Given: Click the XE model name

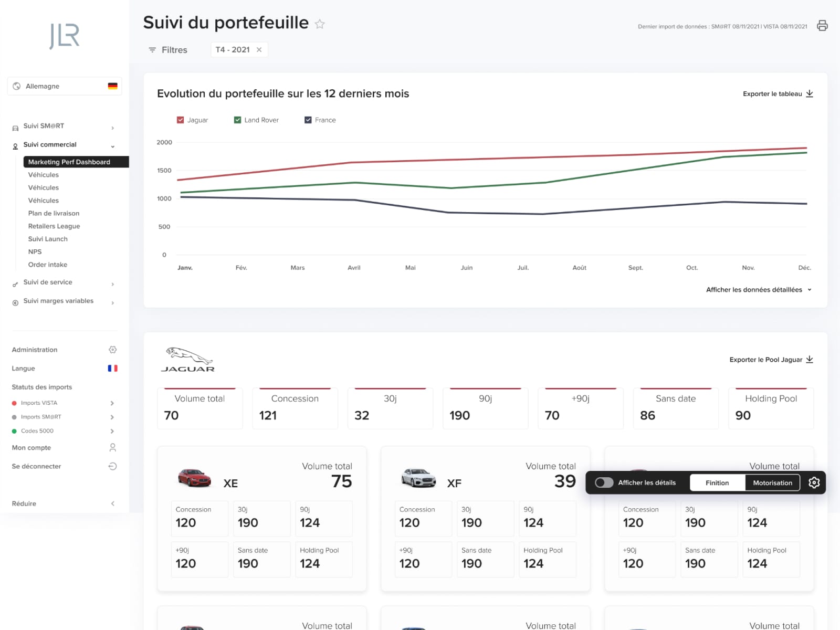Looking at the screenshot, I should point(230,484).
